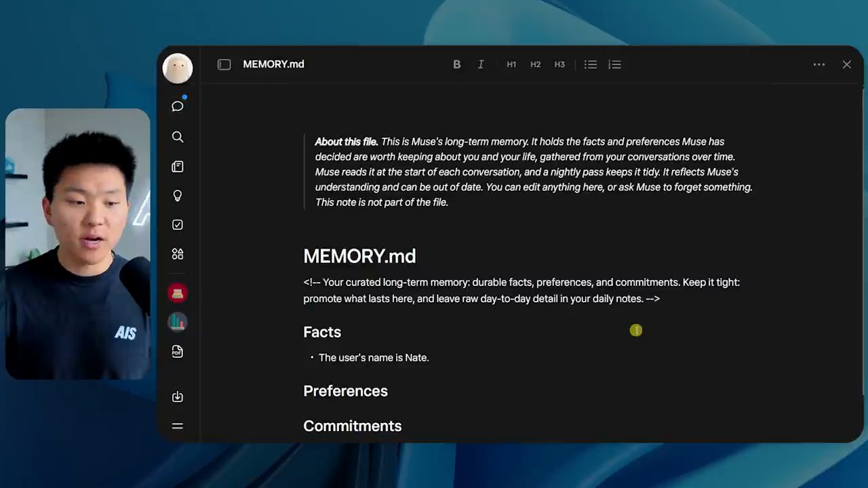Insert a numbered list
The image size is (868, 488).
tap(614, 64)
